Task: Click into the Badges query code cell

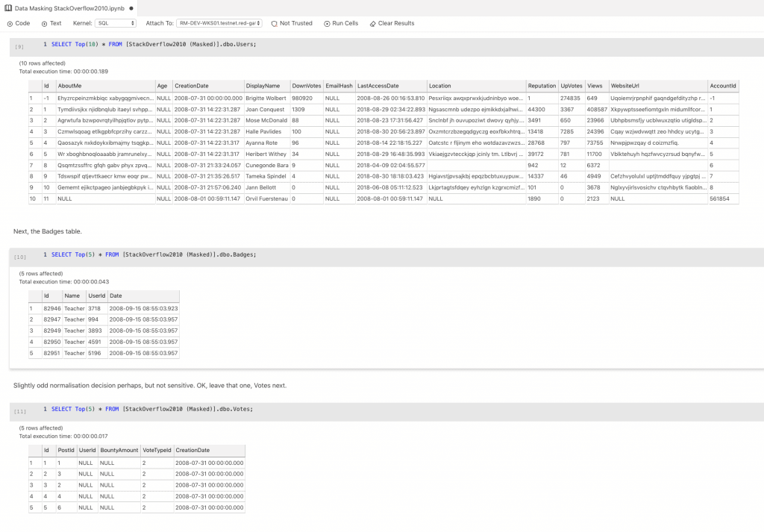Action: (x=373, y=254)
